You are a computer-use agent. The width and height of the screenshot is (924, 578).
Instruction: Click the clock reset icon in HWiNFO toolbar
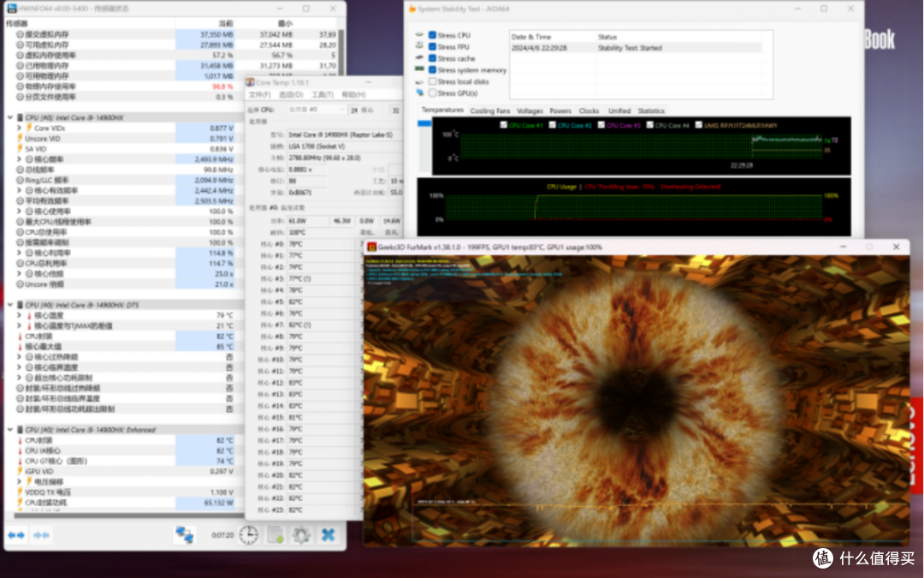249,535
